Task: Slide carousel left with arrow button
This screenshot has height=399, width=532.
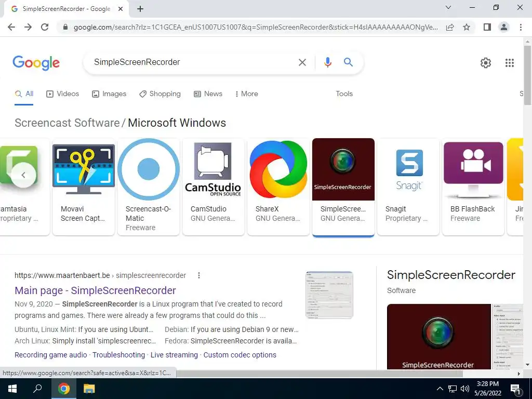Action: pyautogui.click(x=23, y=175)
